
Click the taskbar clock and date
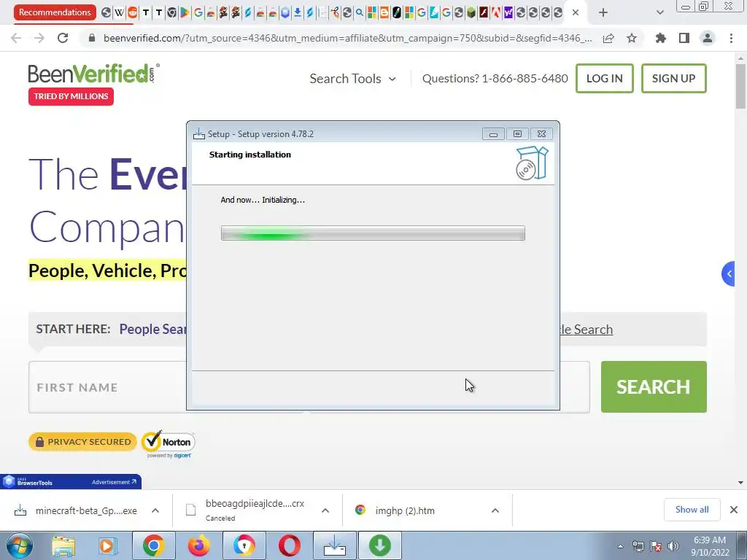710,546
